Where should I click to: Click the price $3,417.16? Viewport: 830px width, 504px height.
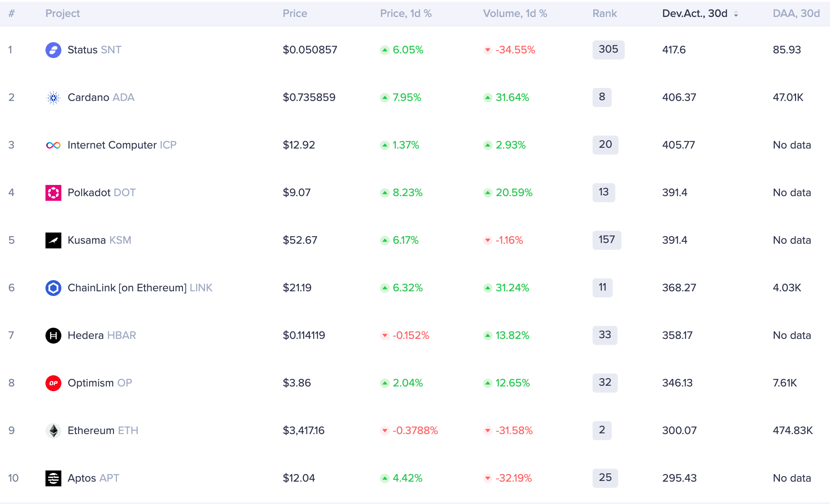303,430
